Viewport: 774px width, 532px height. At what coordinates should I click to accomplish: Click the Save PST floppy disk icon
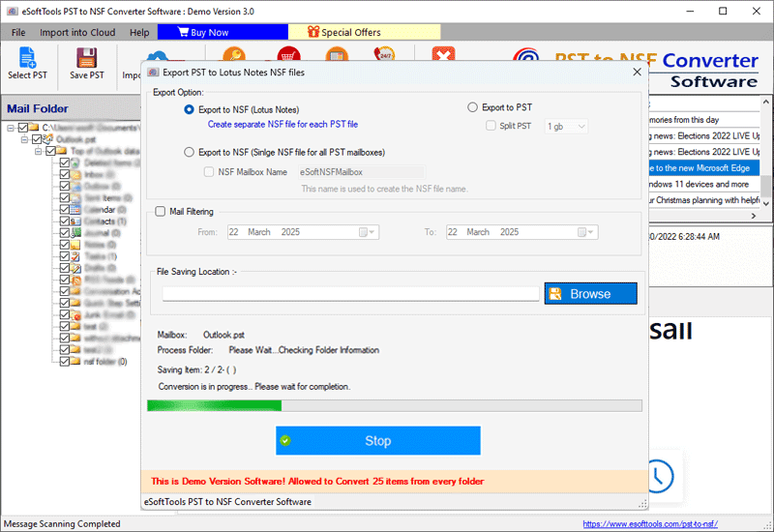(x=86, y=58)
